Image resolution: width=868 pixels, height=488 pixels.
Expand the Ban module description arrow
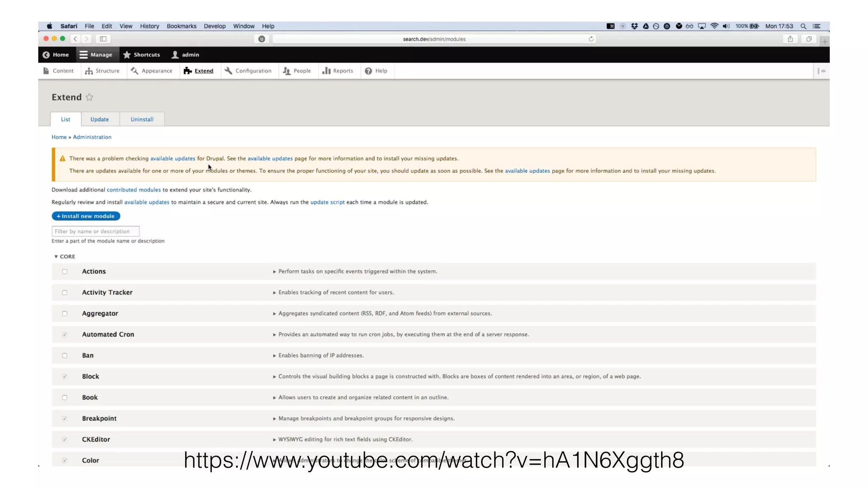click(x=275, y=356)
